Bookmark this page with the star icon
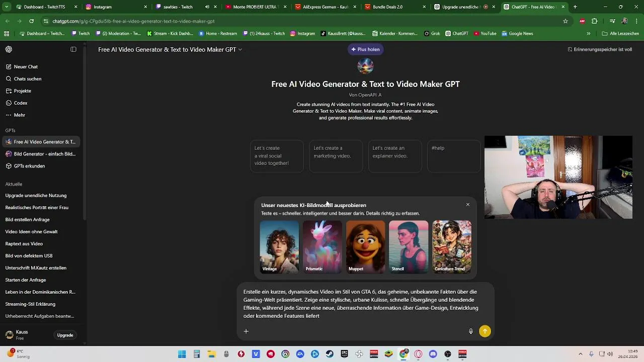Image resolution: width=644 pixels, height=362 pixels. 566,21
